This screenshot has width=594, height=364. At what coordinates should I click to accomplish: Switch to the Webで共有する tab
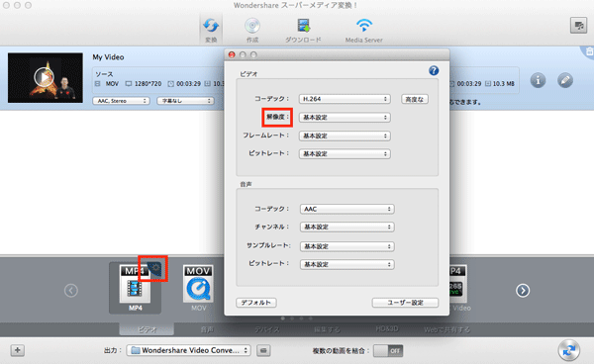(447, 329)
